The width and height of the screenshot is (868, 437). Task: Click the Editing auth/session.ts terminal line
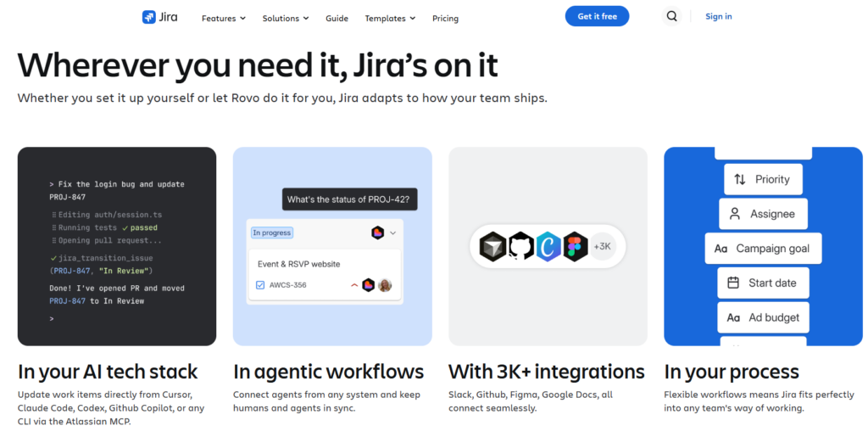[x=110, y=215]
